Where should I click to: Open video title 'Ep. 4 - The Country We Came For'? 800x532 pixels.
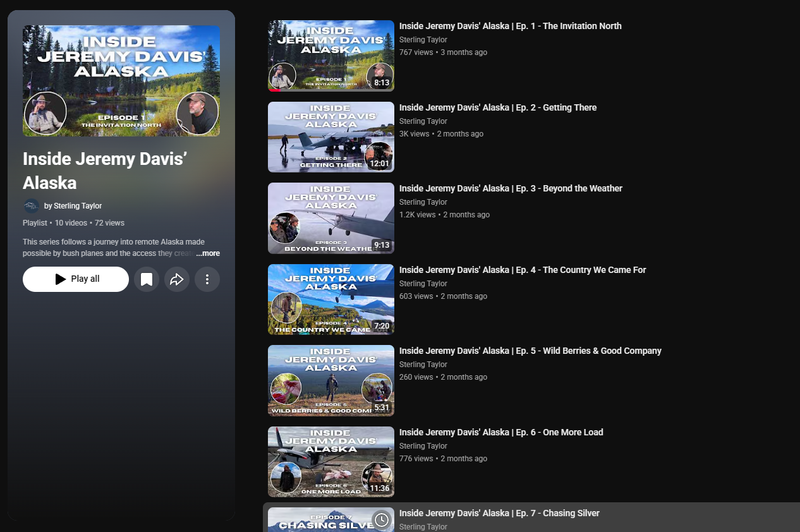tap(523, 270)
